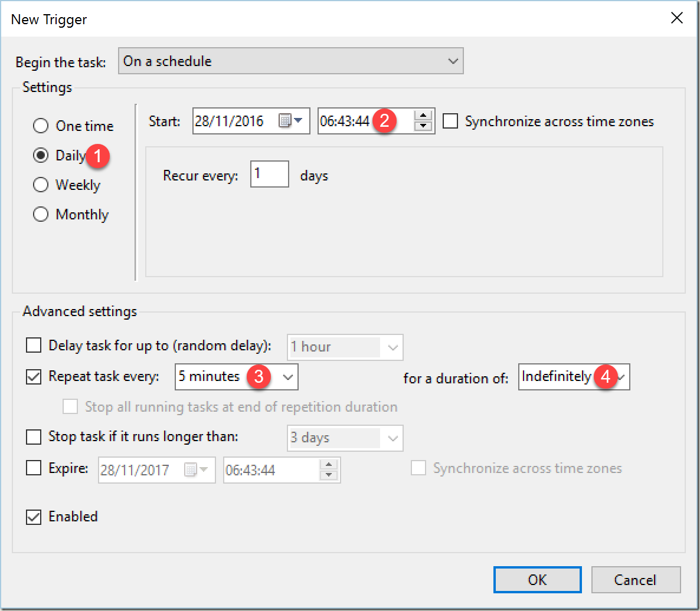Open the Indefinitely duration dropdown
Viewport: 700px width, 611px height.
click(x=574, y=377)
